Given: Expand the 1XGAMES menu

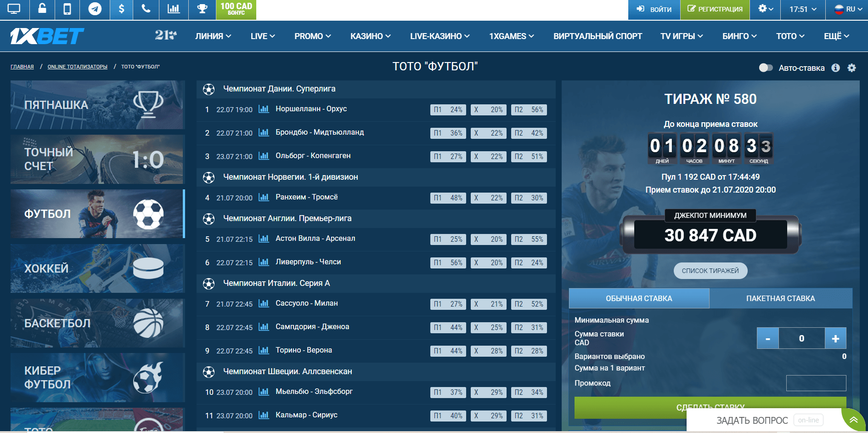Looking at the screenshot, I should click(512, 36).
